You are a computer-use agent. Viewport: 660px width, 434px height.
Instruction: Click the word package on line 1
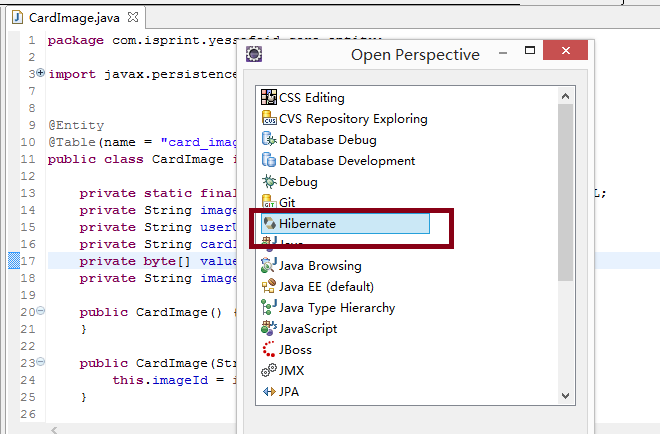(x=75, y=40)
